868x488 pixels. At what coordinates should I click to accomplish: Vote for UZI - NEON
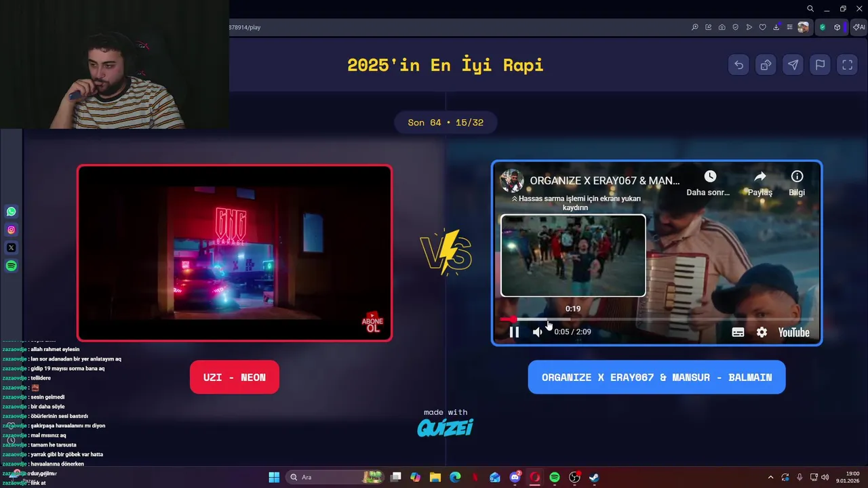pyautogui.click(x=234, y=377)
